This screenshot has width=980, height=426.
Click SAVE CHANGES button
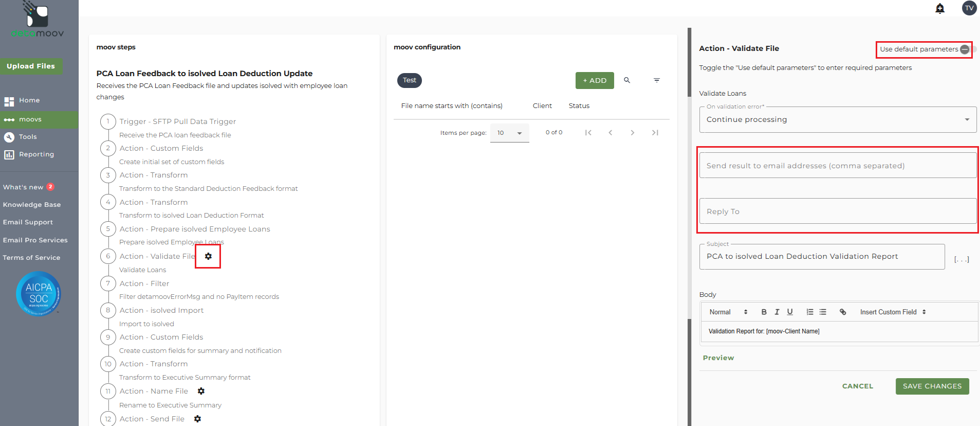pyautogui.click(x=932, y=386)
